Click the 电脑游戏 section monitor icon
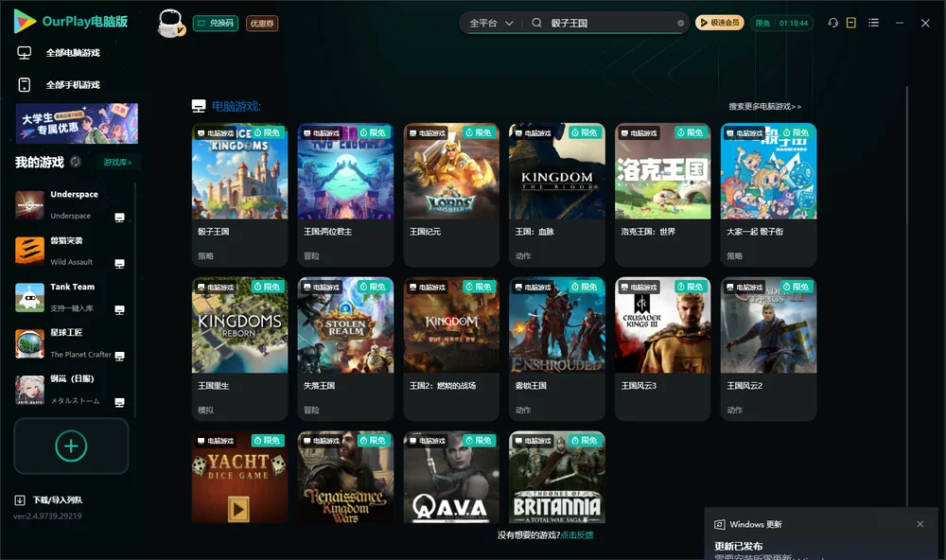This screenshot has height=560, width=946. click(199, 106)
